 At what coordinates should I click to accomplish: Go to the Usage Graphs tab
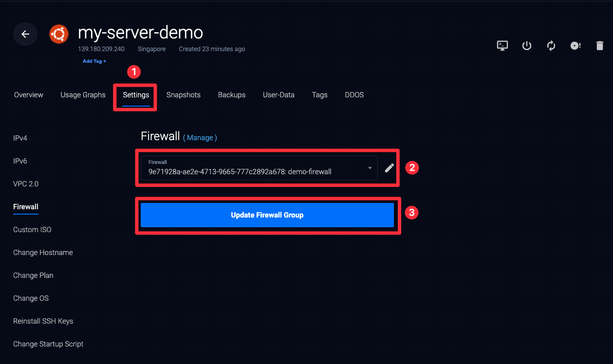click(x=83, y=95)
